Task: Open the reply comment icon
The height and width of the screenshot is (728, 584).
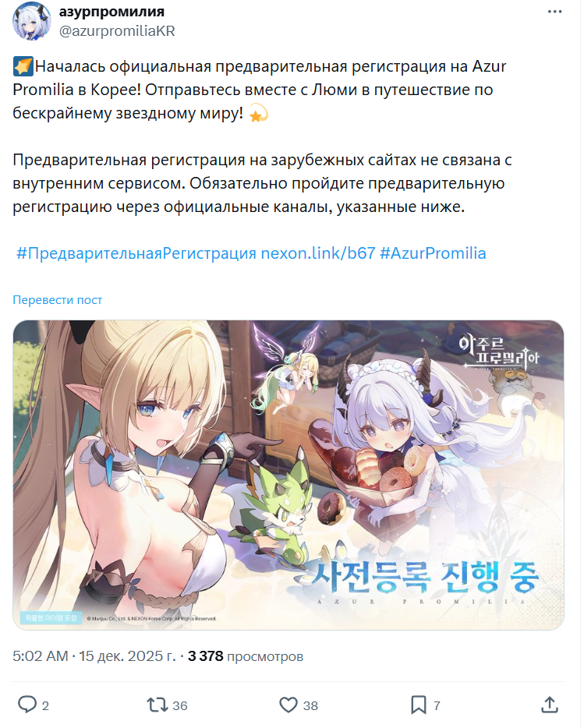Action: point(27,705)
